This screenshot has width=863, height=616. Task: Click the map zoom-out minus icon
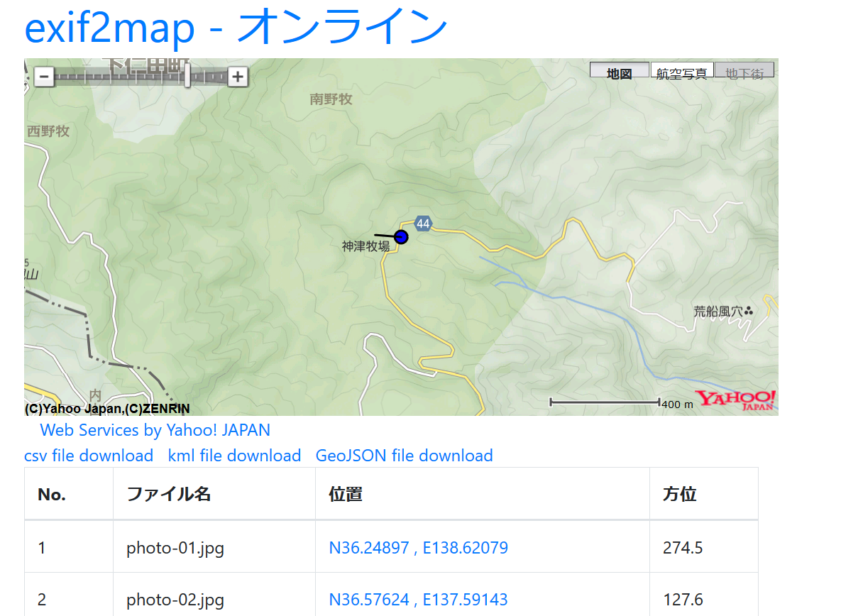pos(44,76)
